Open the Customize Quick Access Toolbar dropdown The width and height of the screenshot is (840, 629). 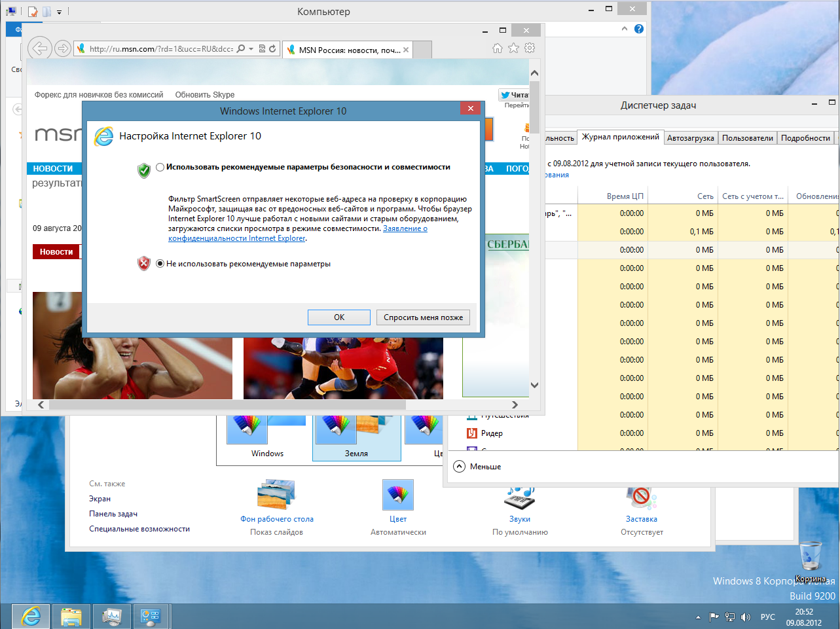(59, 12)
